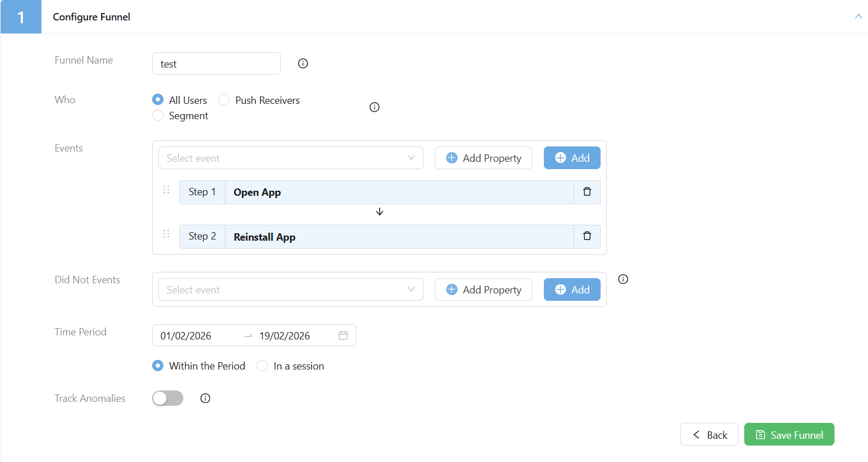
Task: Choose the Segment radio button
Action: (x=158, y=116)
